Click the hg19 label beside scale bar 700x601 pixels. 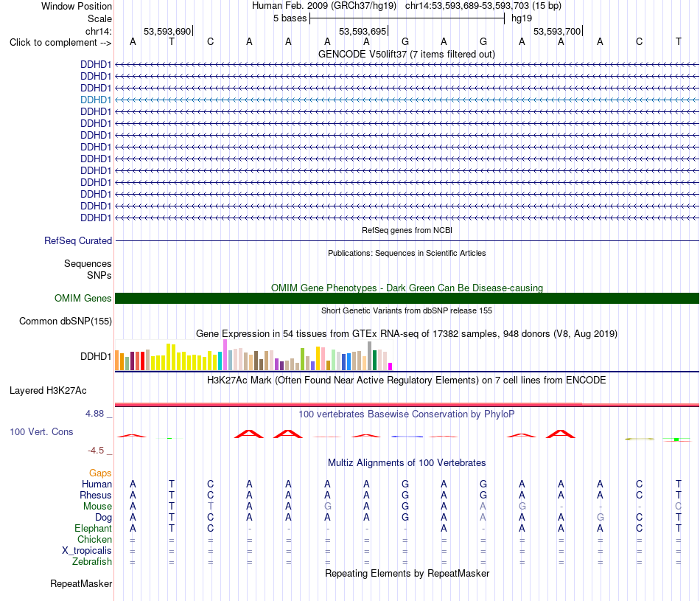522,18
